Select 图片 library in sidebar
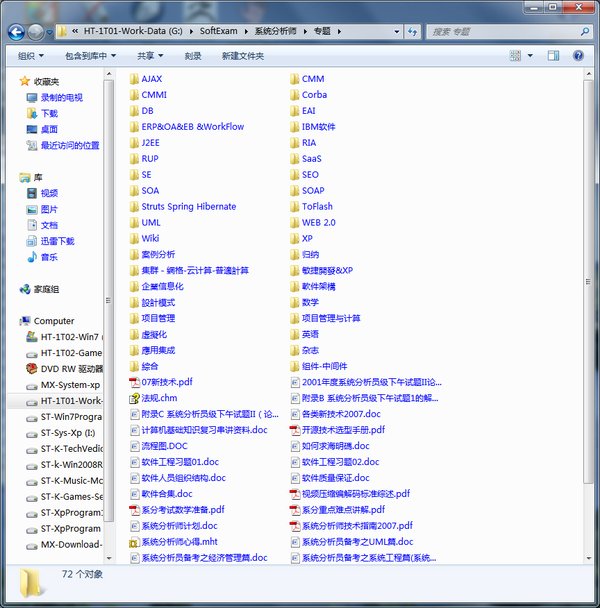The image size is (600, 608). coord(42,209)
